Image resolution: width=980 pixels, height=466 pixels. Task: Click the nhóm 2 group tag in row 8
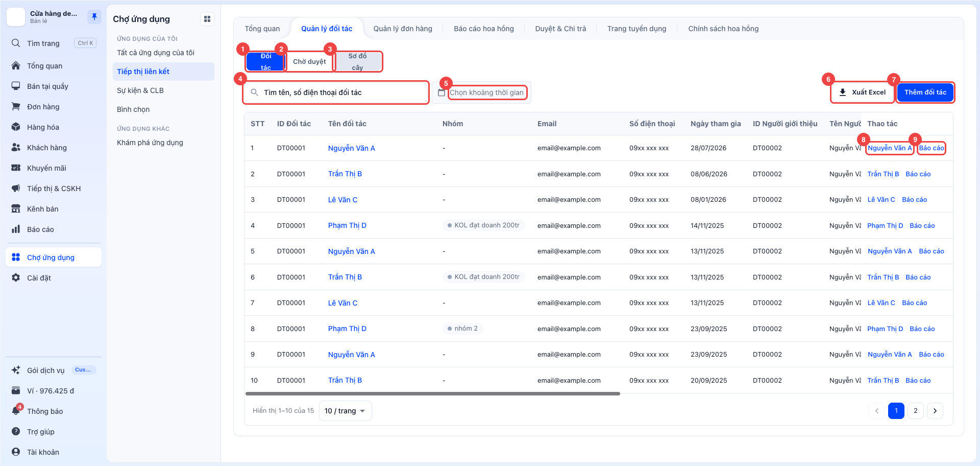(x=462, y=329)
